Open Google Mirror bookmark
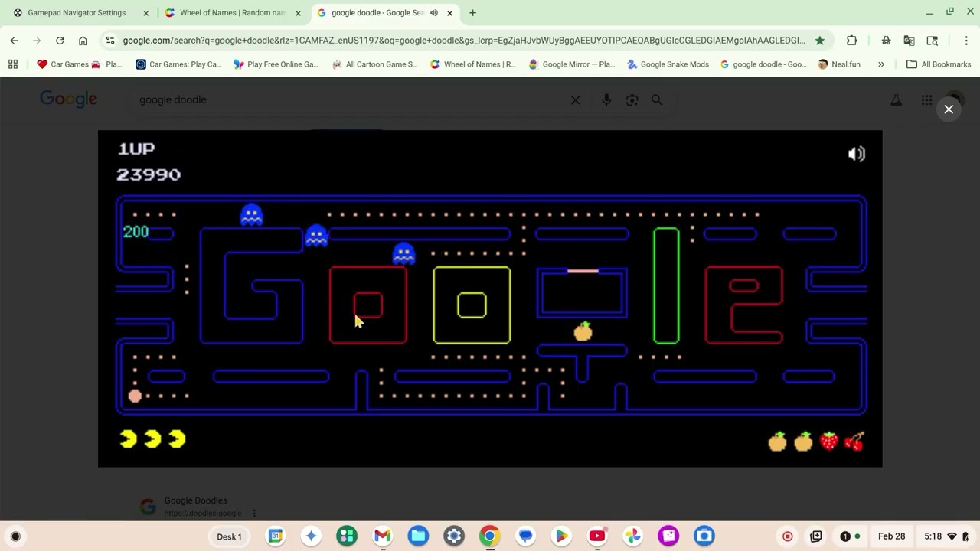 [571, 64]
